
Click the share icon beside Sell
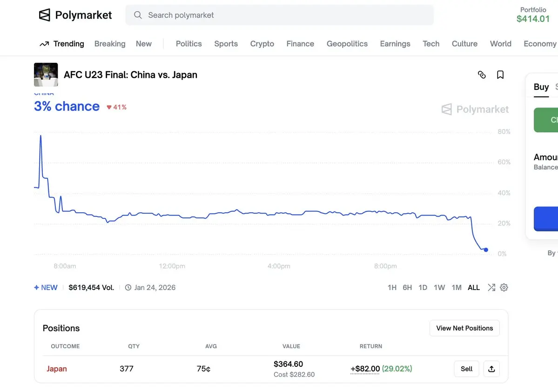pyautogui.click(x=491, y=369)
